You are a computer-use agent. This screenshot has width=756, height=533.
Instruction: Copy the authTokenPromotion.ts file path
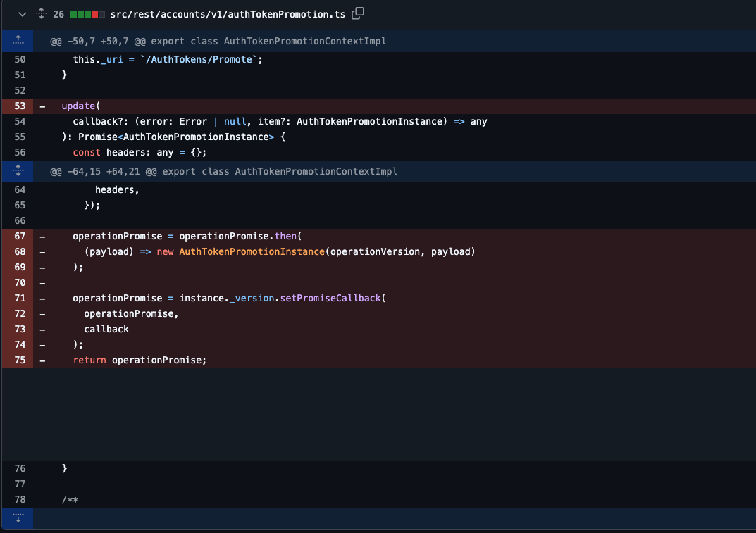(x=358, y=14)
